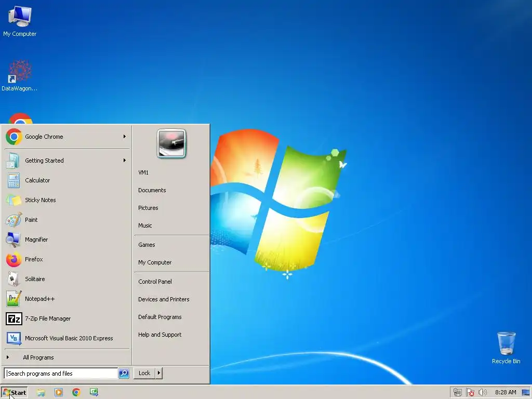
Task: Click the 7-Zip File Manager label
Action: (48, 318)
